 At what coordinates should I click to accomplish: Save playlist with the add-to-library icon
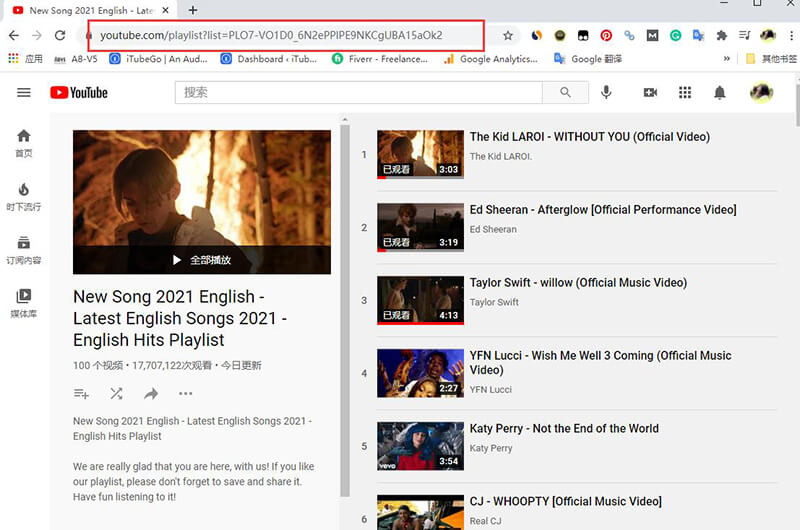tap(81, 393)
